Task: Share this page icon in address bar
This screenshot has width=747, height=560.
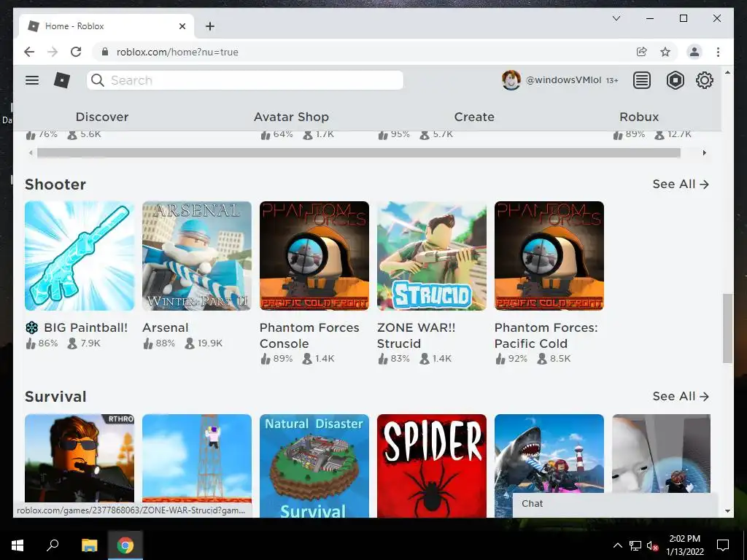Action: tap(642, 52)
